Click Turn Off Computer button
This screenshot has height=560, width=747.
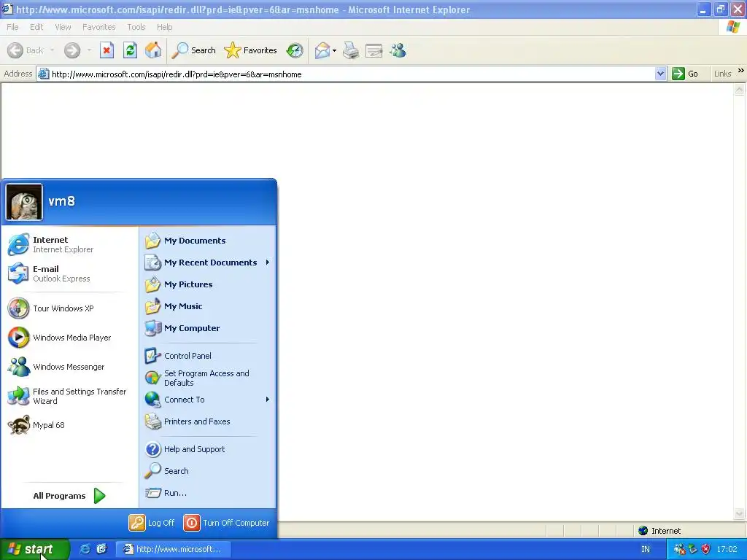[x=226, y=523]
